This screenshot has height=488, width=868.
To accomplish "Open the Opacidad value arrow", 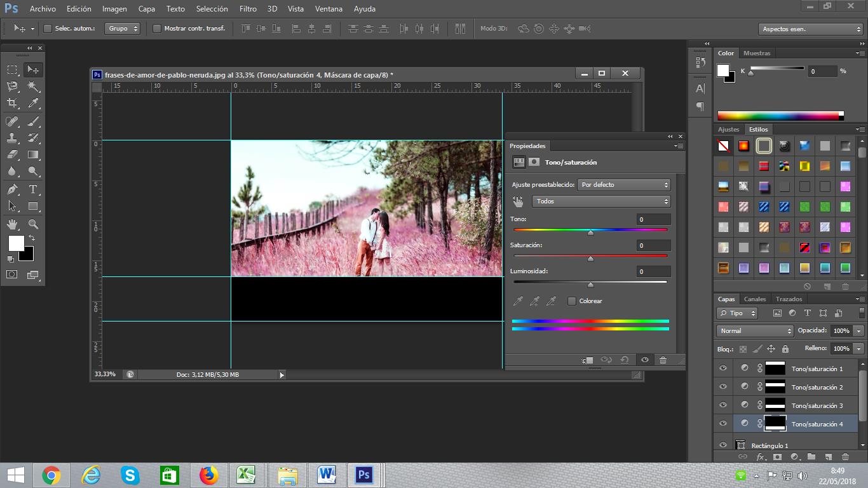I will 859,331.
